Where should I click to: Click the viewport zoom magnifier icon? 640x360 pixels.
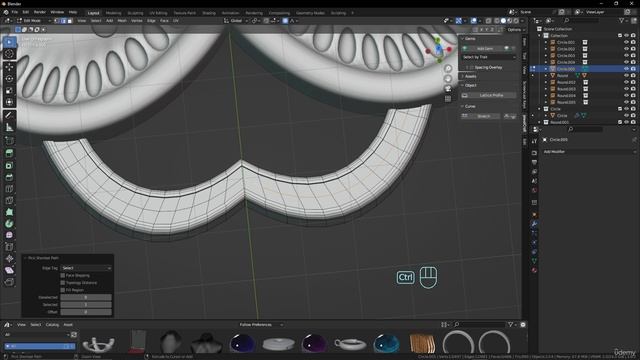tap(448, 69)
